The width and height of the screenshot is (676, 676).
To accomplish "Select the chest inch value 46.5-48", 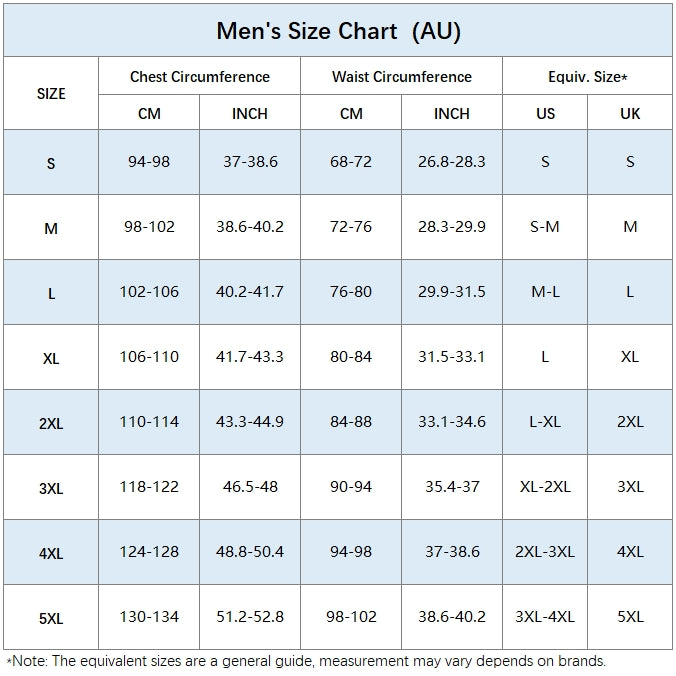I will tap(250, 487).
